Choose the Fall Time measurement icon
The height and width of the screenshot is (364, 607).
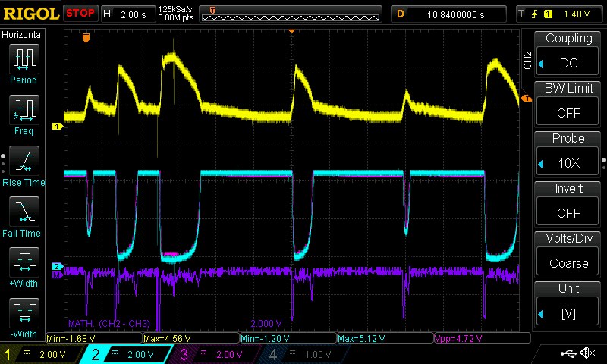pyautogui.click(x=24, y=213)
